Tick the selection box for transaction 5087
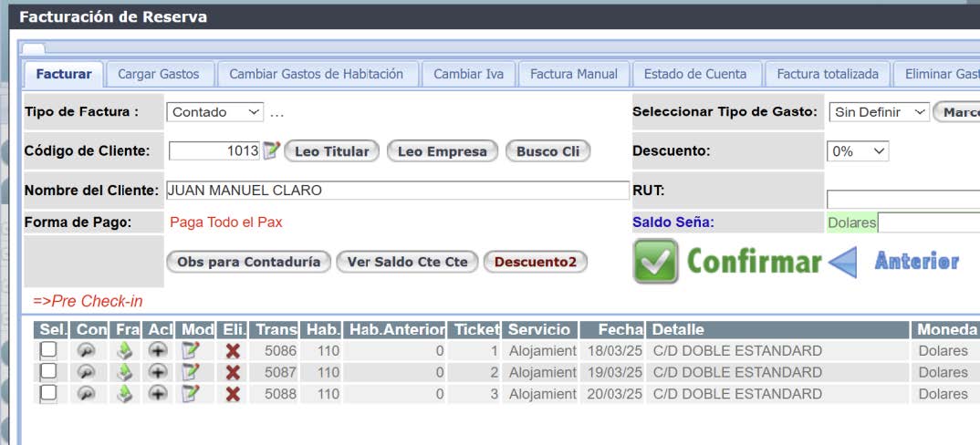 [x=48, y=371]
